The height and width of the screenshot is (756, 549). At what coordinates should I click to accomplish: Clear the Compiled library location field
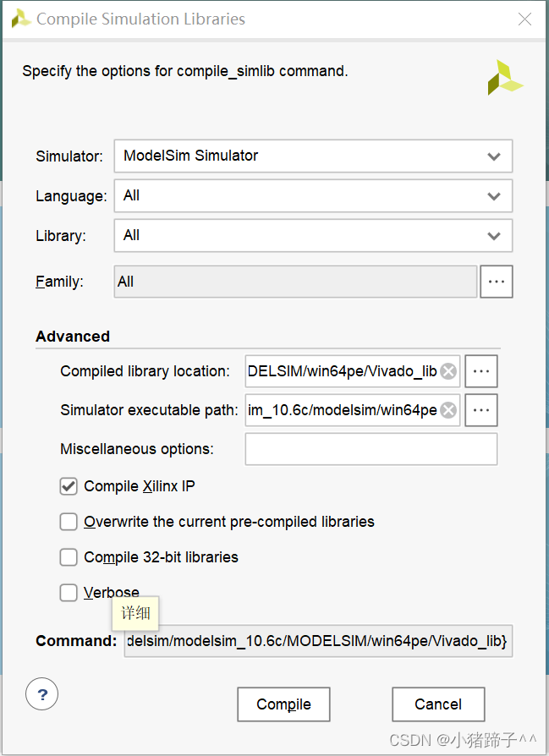pyautogui.click(x=448, y=371)
